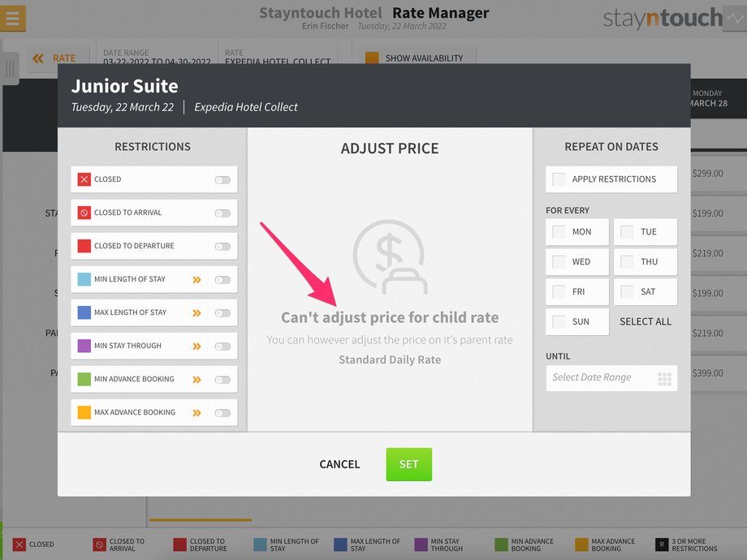Click the orange horizontal scrollbar
Viewport: 747px width, 560px height.
coord(200,520)
